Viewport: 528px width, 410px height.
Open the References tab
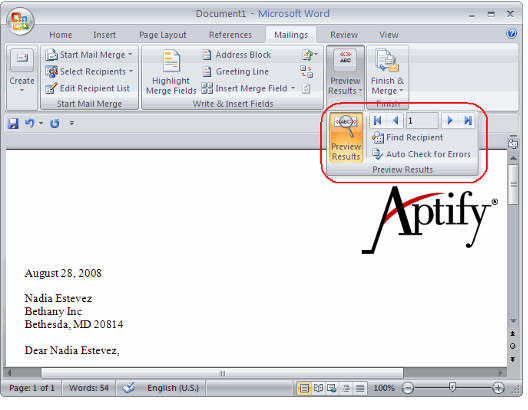230,35
